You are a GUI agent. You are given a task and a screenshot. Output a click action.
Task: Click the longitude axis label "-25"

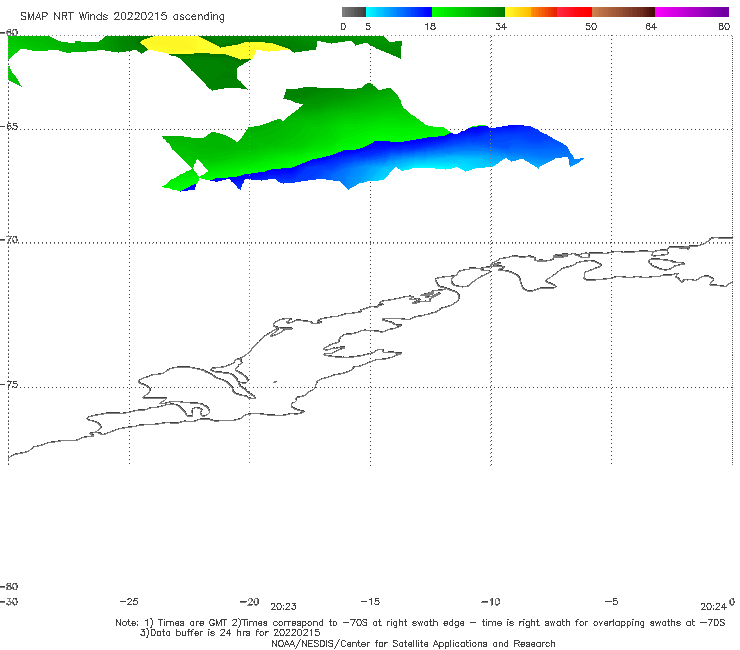[129, 602]
